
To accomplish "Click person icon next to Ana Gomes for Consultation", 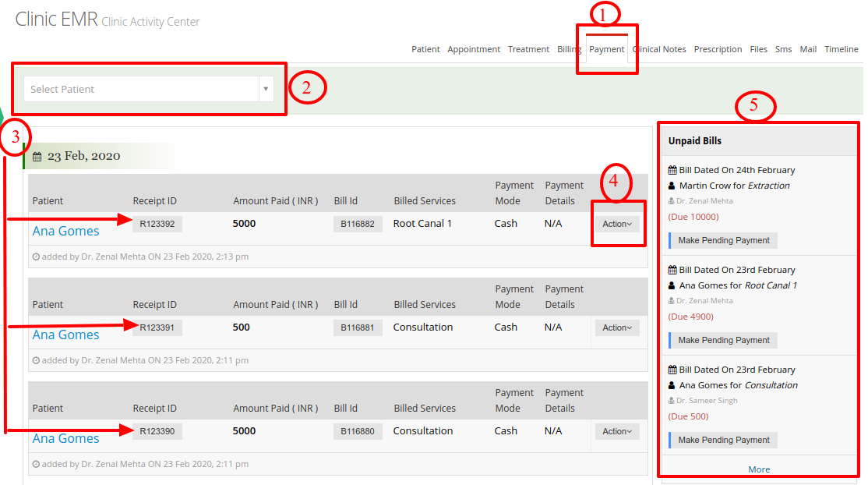I will [672, 385].
